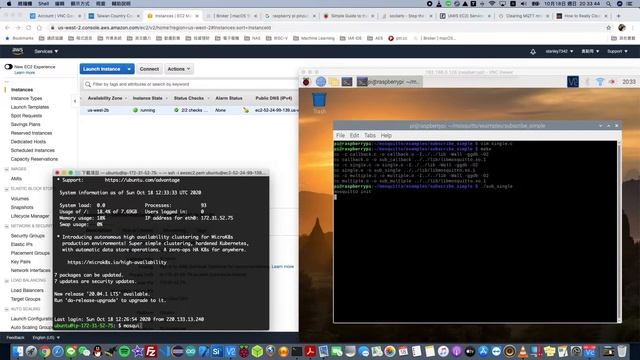
Task: Collapse the IMAGES sidebar section
Action: [x=7, y=169]
